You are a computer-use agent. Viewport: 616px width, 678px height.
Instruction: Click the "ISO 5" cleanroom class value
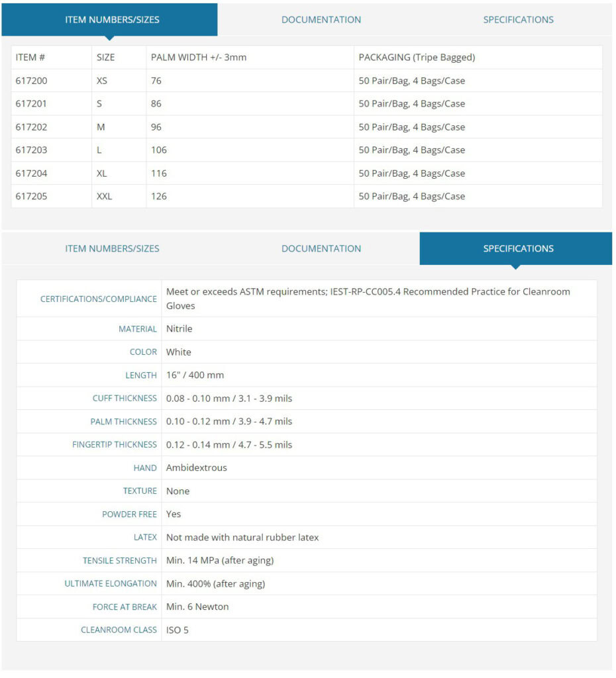coord(178,630)
